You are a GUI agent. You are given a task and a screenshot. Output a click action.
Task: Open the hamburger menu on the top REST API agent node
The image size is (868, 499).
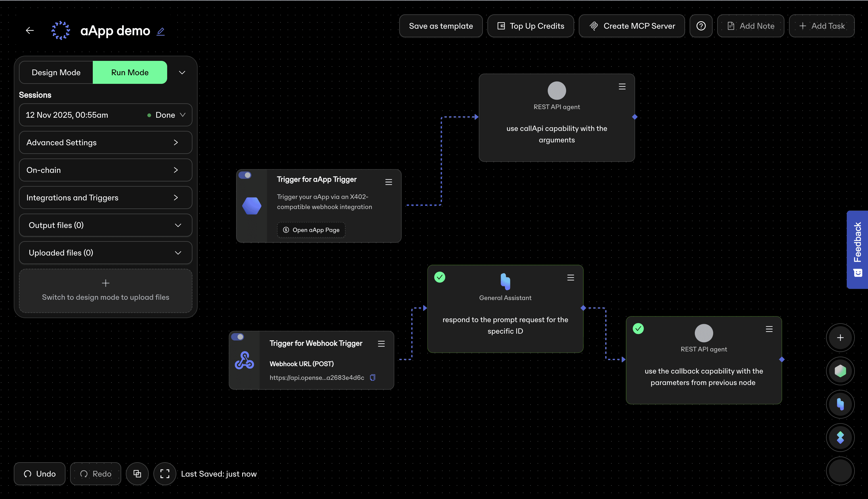pos(622,86)
